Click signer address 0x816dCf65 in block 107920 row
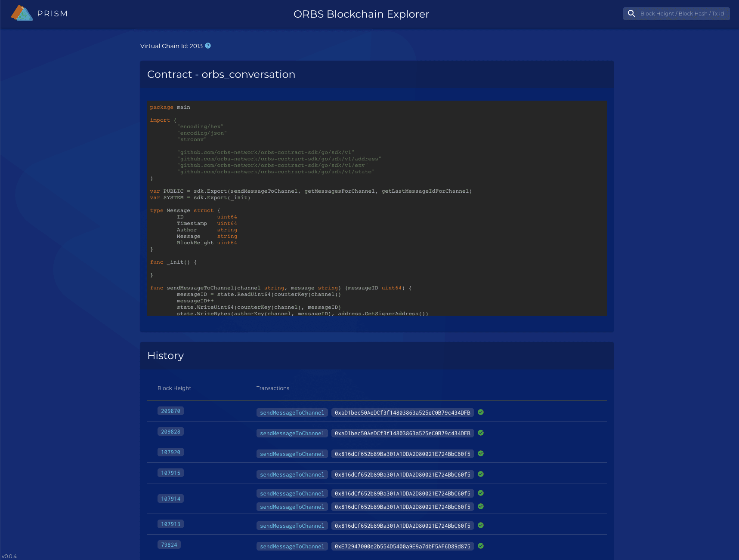739x560 pixels. click(402, 454)
